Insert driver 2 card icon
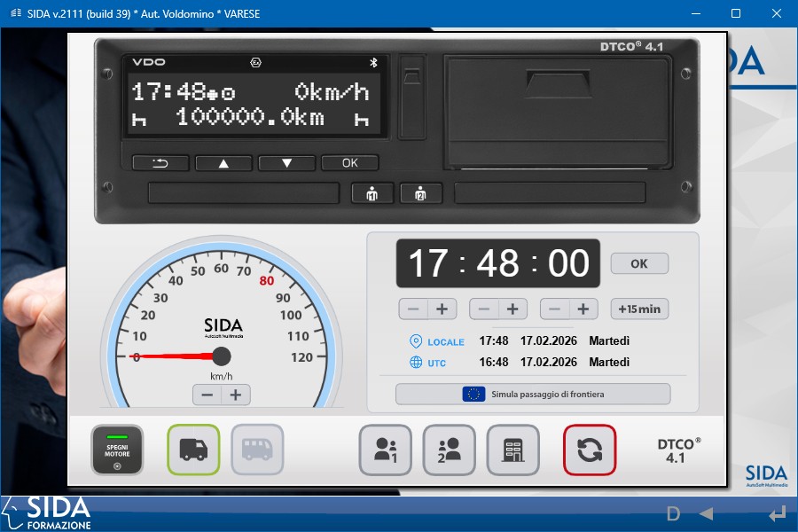 [x=449, y=450]
